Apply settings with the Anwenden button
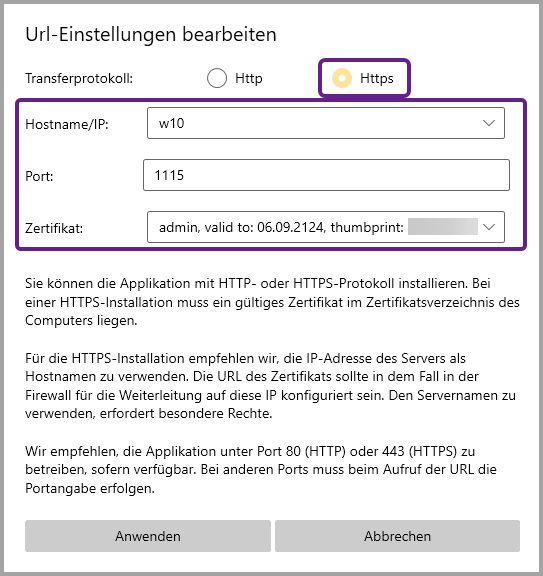Image resolution: width=543 pixels, height=576 pixels. click(148, 536)
